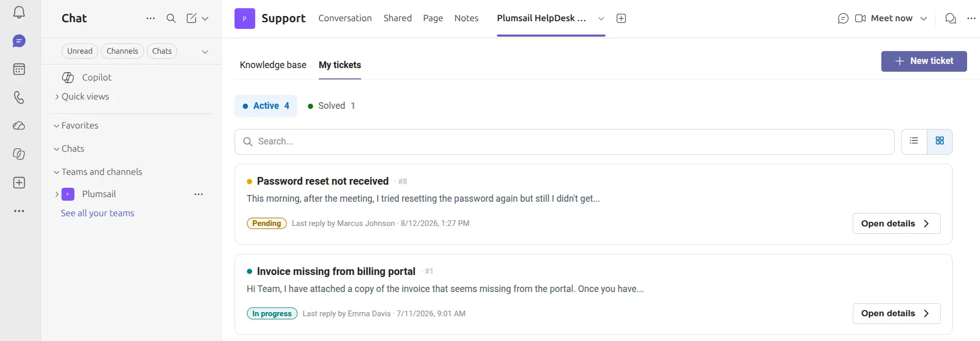Select the Chat icon in the sidebar
The image size is (980, 341).
(19, 41)
